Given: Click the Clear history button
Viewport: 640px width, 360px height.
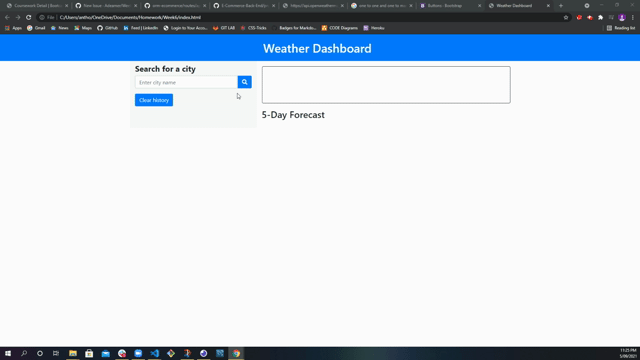Looking at the screenshot, I should (x=154, y=100).
